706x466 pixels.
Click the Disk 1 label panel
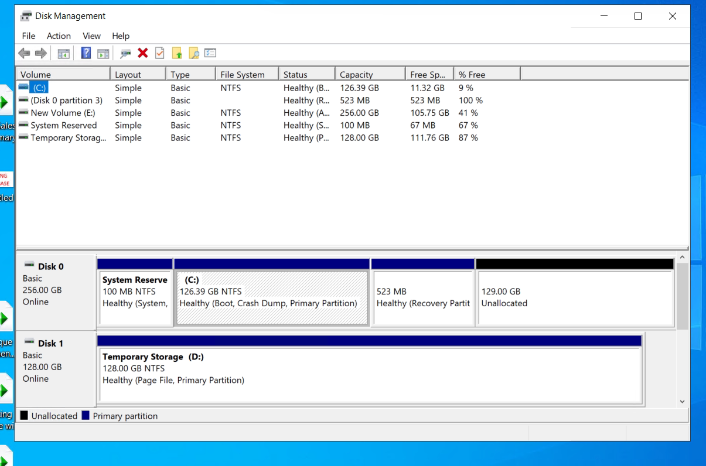pos(56,369)
